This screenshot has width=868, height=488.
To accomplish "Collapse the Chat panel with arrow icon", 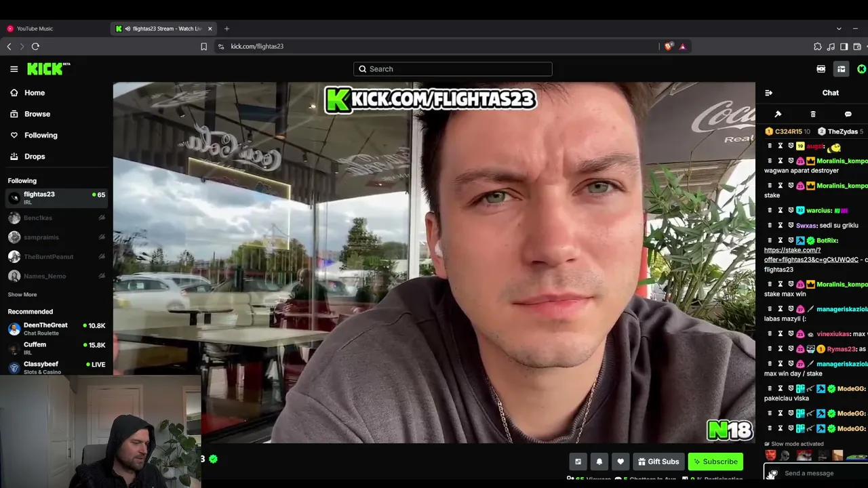I will click(768, 93).
